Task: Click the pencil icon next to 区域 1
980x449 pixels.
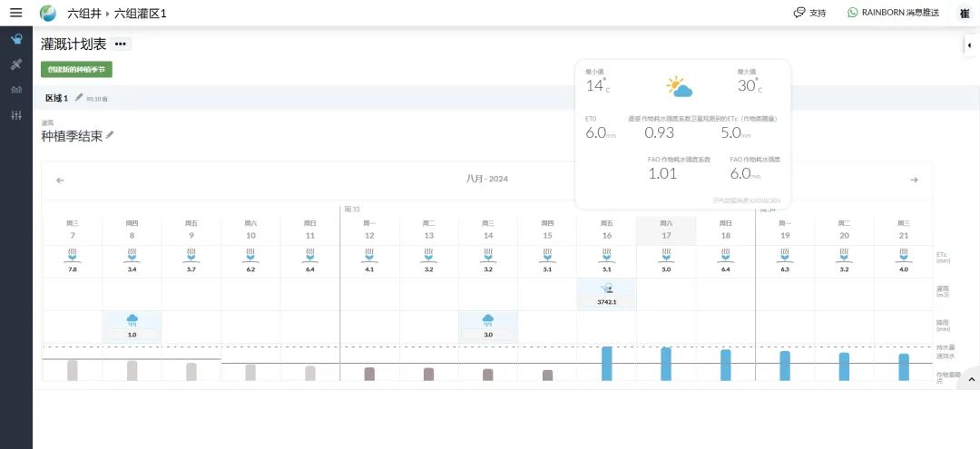Action: coord(79,97)
